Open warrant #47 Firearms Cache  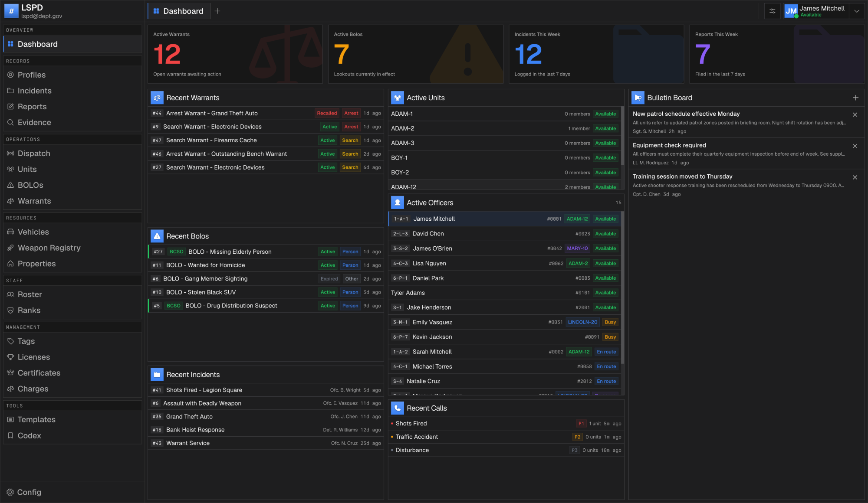[266, 140]
